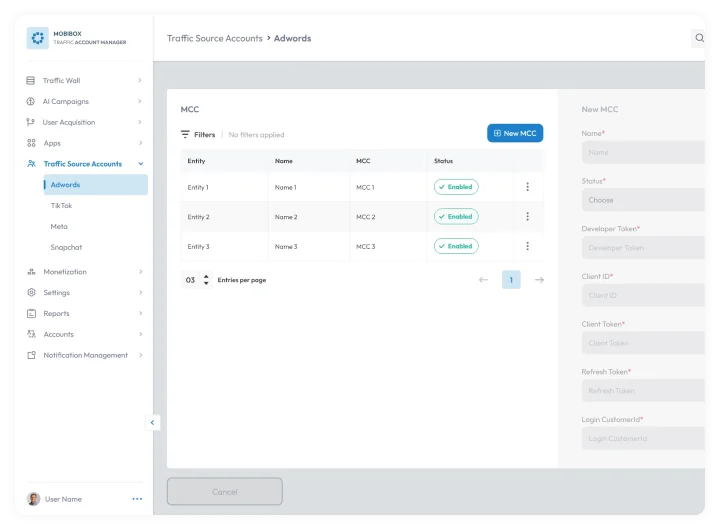Collapse the sidebar with the chevron button
Viewport: 720px width, 530px height.
pos(152,423)
